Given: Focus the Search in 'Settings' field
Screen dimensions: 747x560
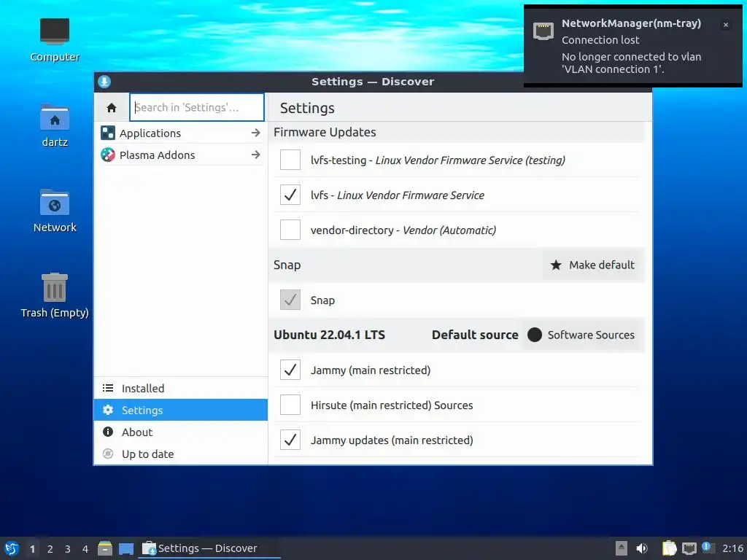Looking at the screenshot, I should pos(197,107).
